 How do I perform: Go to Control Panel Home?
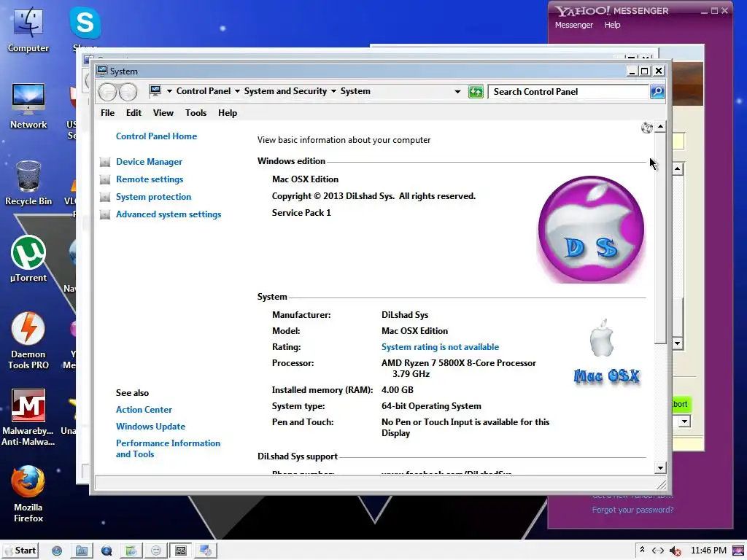click(156, 136)
